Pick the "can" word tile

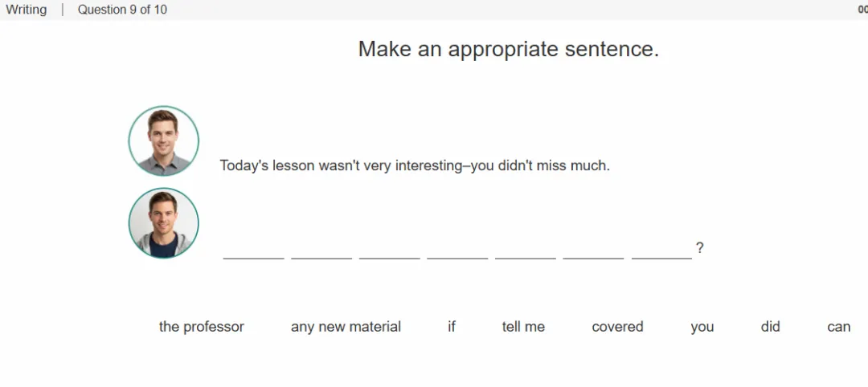click(x=838, y=327)
